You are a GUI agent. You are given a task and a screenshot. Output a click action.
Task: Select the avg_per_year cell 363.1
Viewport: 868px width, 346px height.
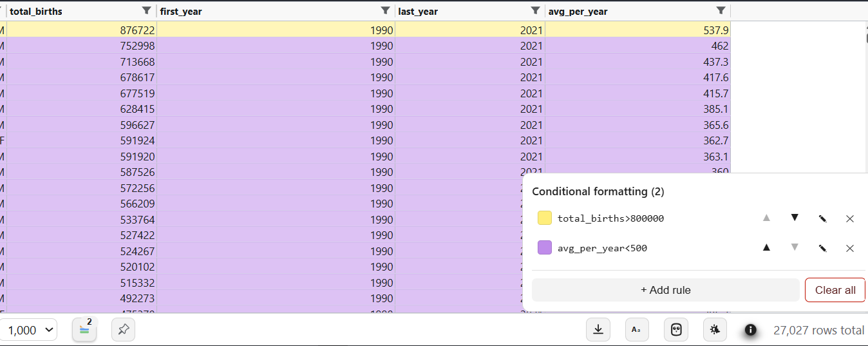pos(637,157)
